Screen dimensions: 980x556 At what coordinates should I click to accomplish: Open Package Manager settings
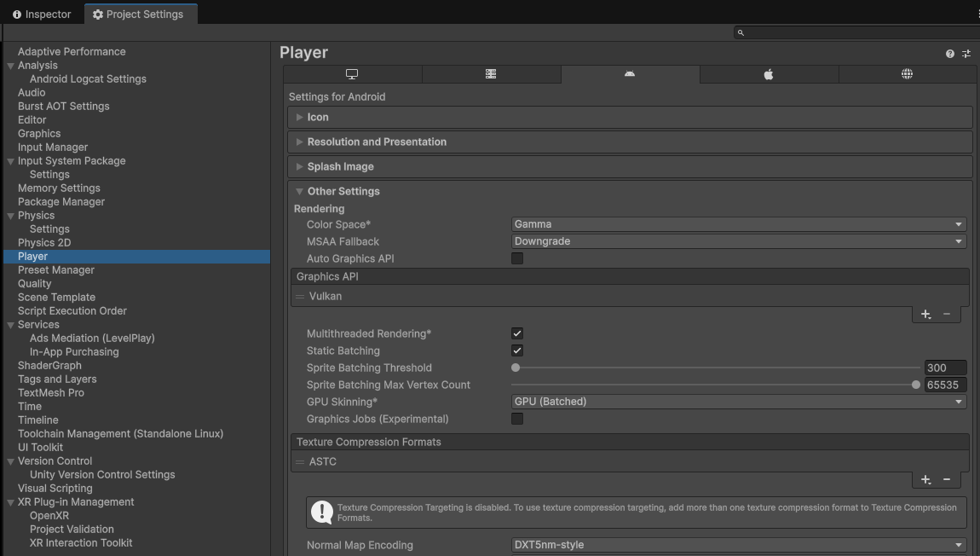click(x=61, y=202)
